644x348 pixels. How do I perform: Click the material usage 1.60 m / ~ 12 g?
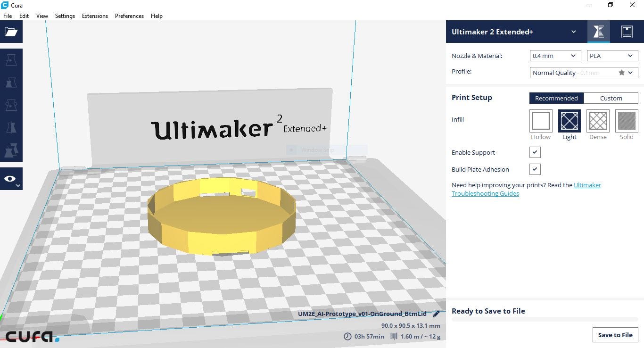[x=421, y=336]
